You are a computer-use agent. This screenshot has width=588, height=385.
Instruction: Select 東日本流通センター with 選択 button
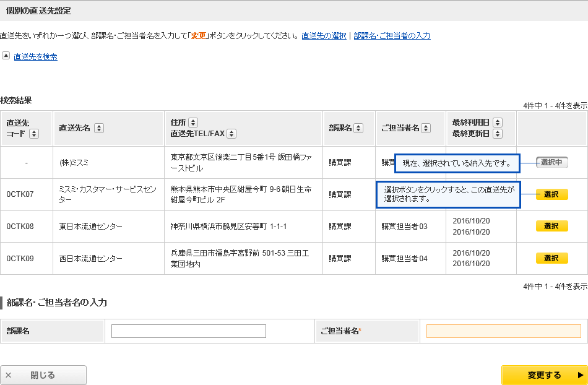coord(551,226)
